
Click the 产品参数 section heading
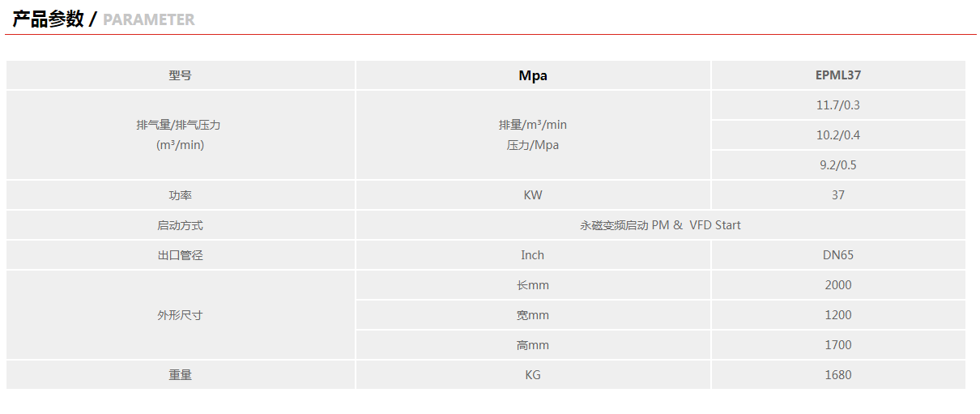48,19
